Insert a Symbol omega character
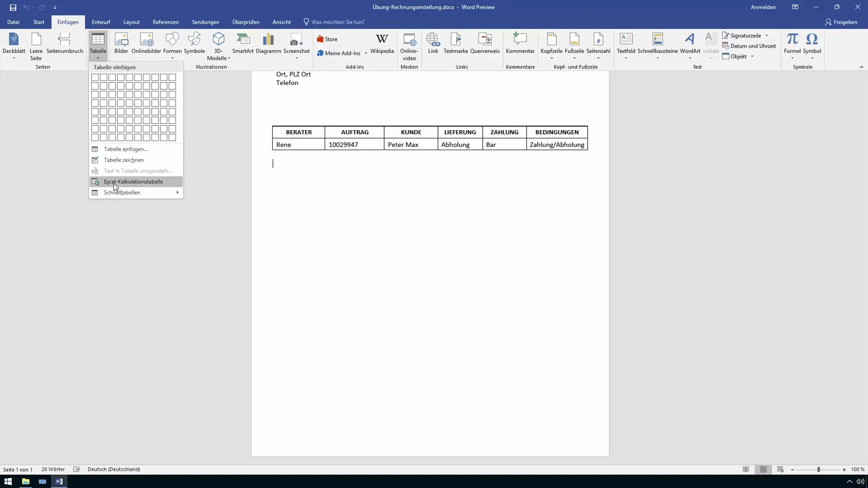Viewport: 868px width, 488px height. pos(812,46)
